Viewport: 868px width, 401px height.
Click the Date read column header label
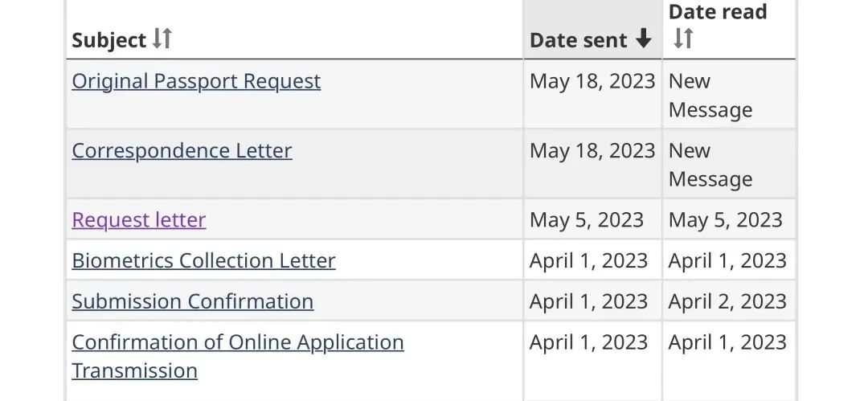coord(718,12)
